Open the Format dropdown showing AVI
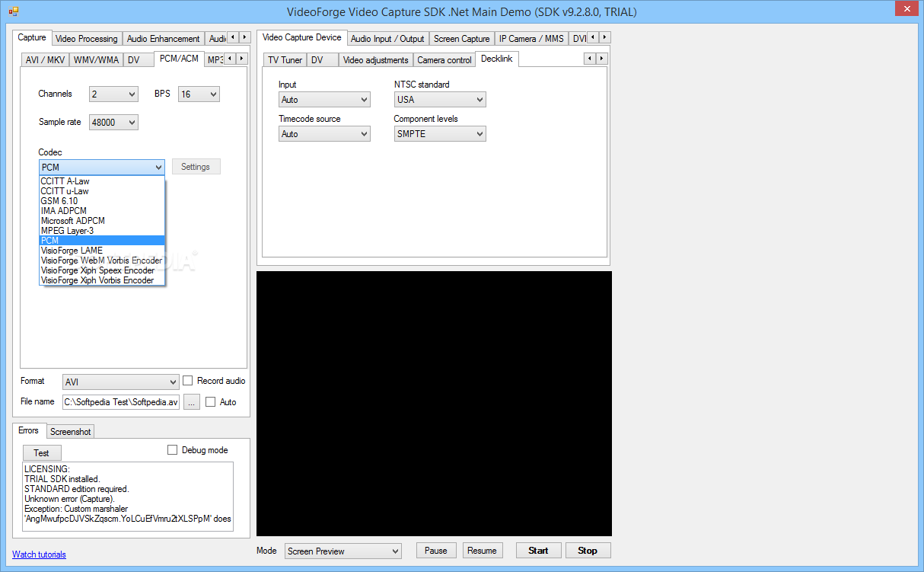924x572 pixels. pyautogui.click(x=121, y=382)
